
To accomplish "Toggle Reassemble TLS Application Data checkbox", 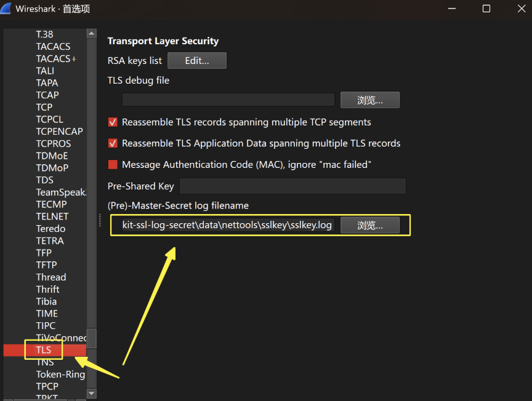I will 113,143.
